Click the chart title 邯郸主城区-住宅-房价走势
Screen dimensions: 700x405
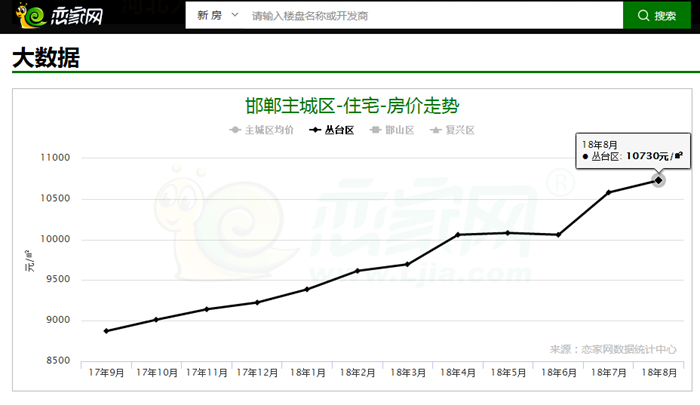352,106
